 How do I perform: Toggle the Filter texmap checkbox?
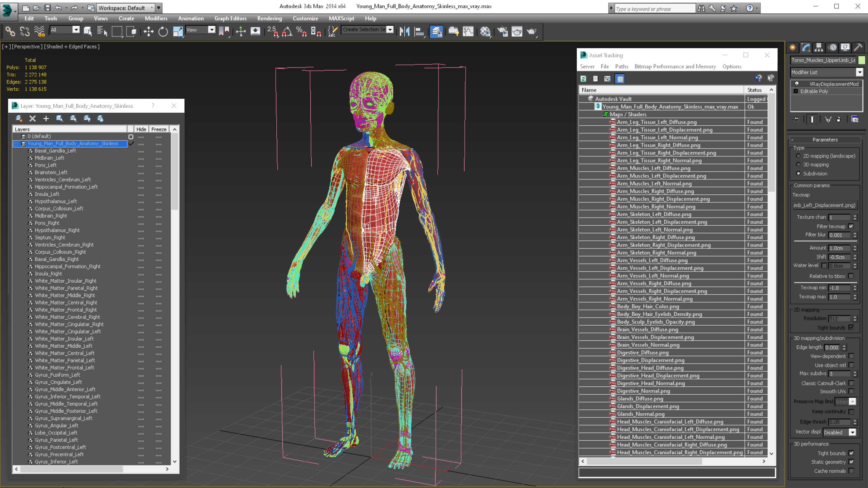[x=851, y=226]
